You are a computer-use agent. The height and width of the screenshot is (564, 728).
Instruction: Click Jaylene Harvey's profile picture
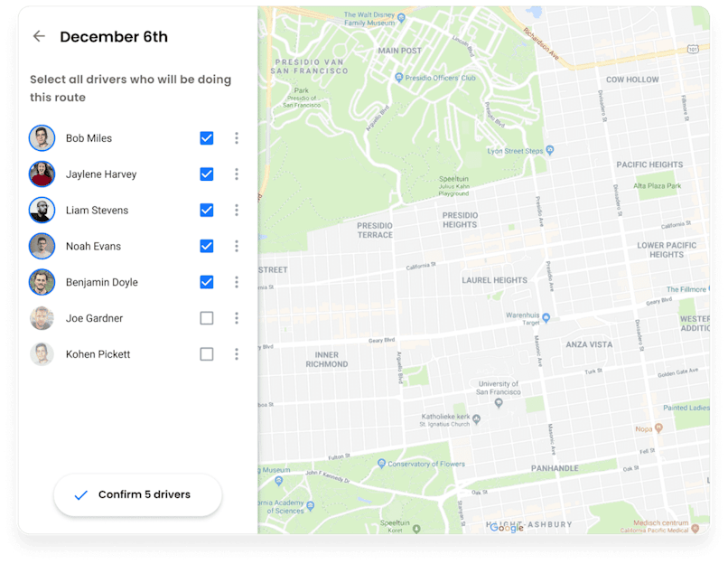pyautogui.click(x=42, y=174)
